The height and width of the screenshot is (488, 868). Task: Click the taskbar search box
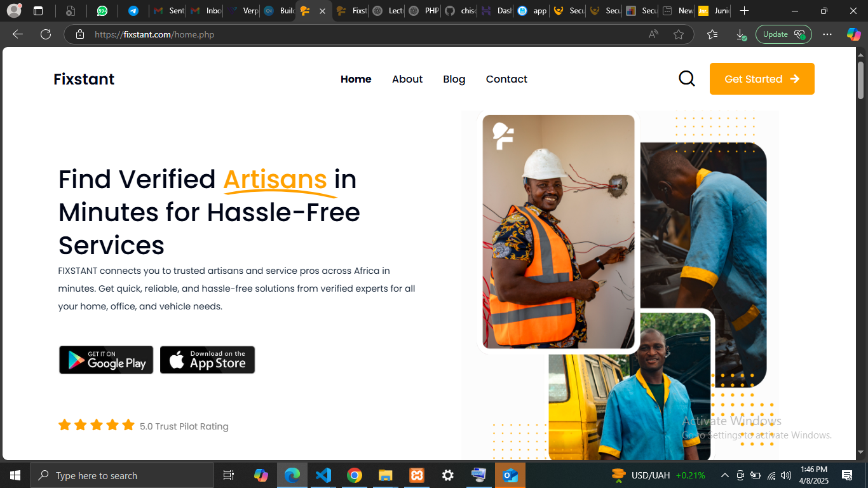tap(122, 475)
